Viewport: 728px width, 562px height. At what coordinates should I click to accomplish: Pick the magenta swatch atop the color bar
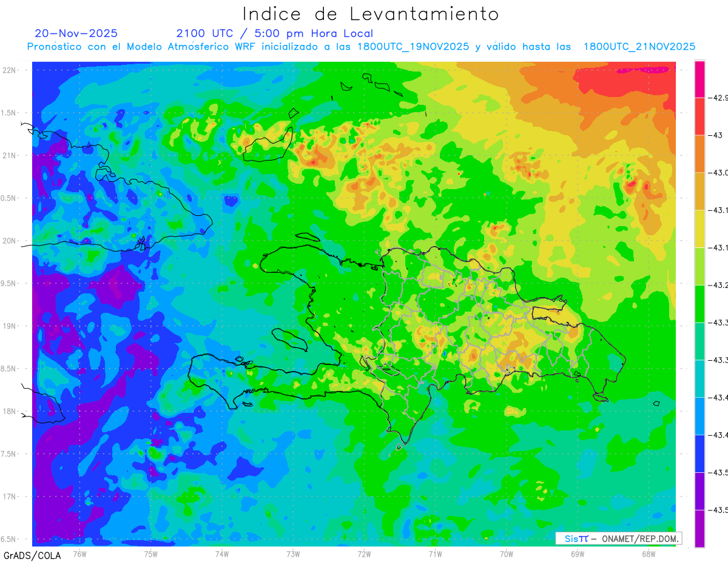699,79
